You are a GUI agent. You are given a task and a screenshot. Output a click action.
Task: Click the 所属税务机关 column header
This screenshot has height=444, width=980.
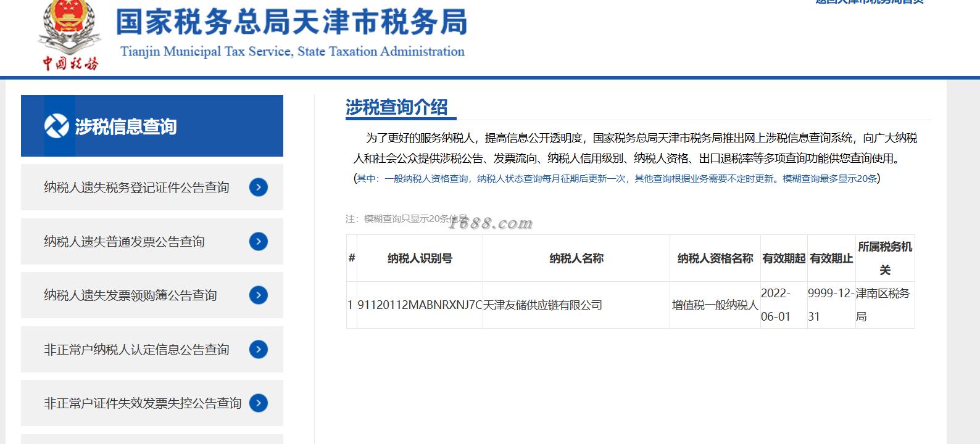[x=885, y=258]
